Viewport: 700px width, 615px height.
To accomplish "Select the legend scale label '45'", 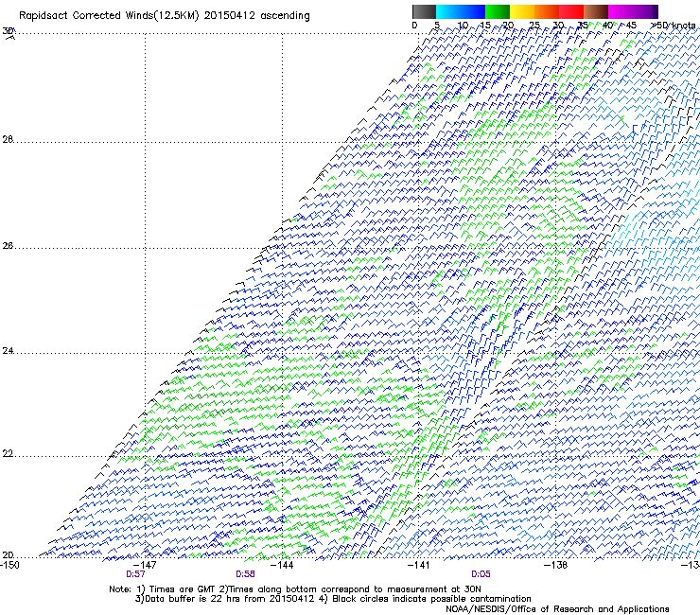I will pyautogui.click(x=631, y=26).
